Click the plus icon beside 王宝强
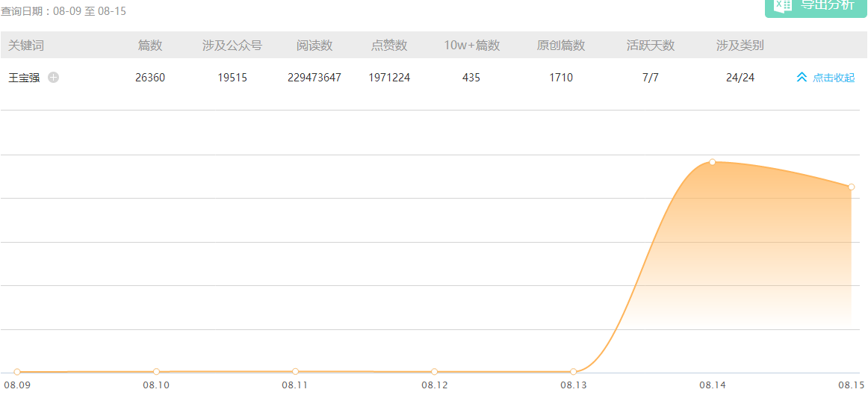Viewport: 868px width, 401px height. [x=53, y=78]
